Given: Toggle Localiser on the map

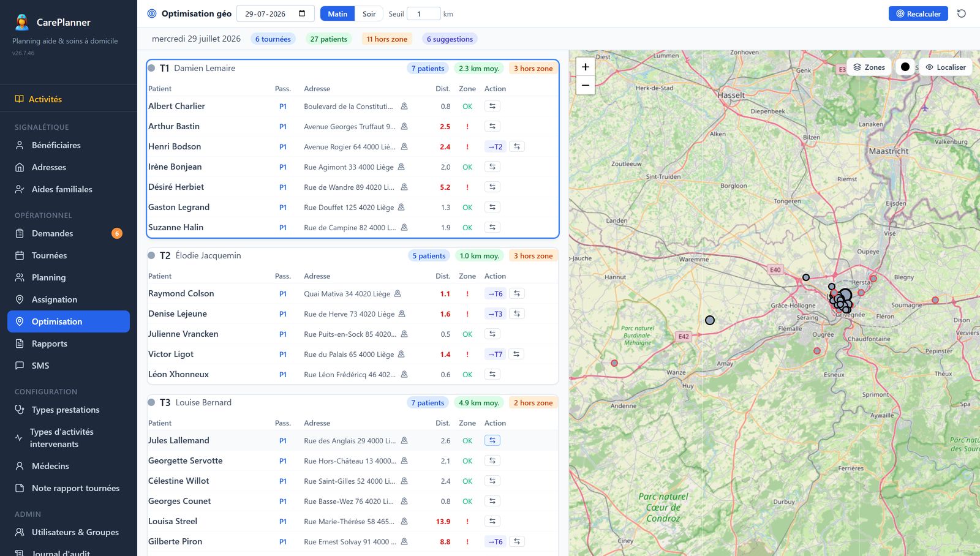Looking at the screenshot, I should click(945, 67).
